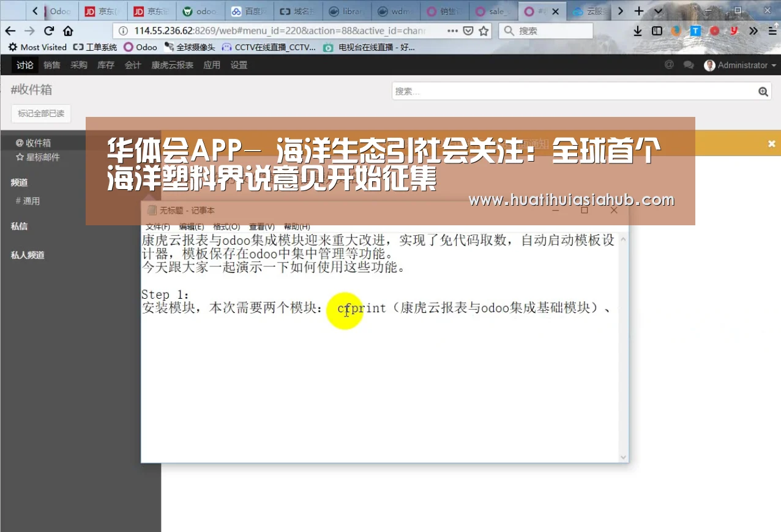Image resolution: width=781 pixels, height=532 pixels.
Task: List all tabs dropdown arrow
Action: [x=658, y=11]
